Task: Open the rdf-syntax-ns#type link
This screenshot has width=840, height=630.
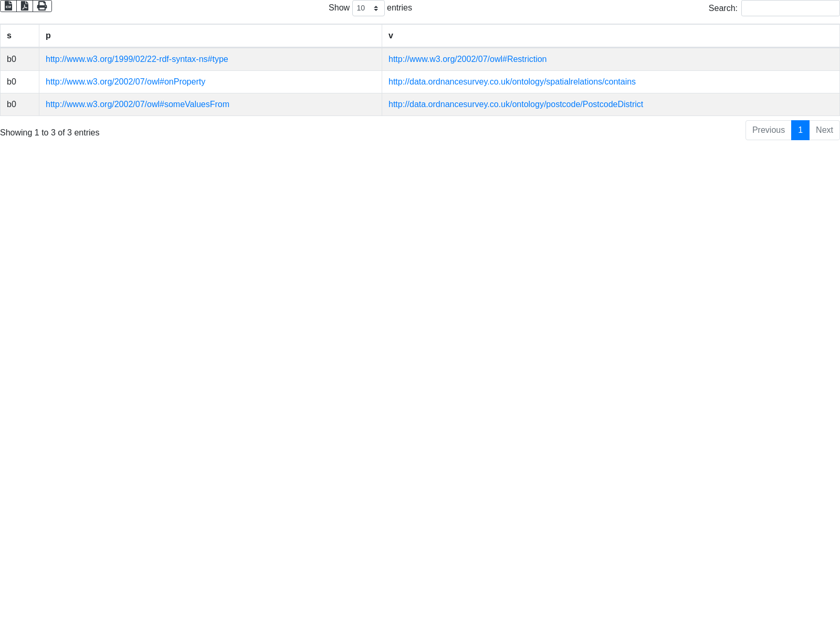Action: click(x=136, y=59)
